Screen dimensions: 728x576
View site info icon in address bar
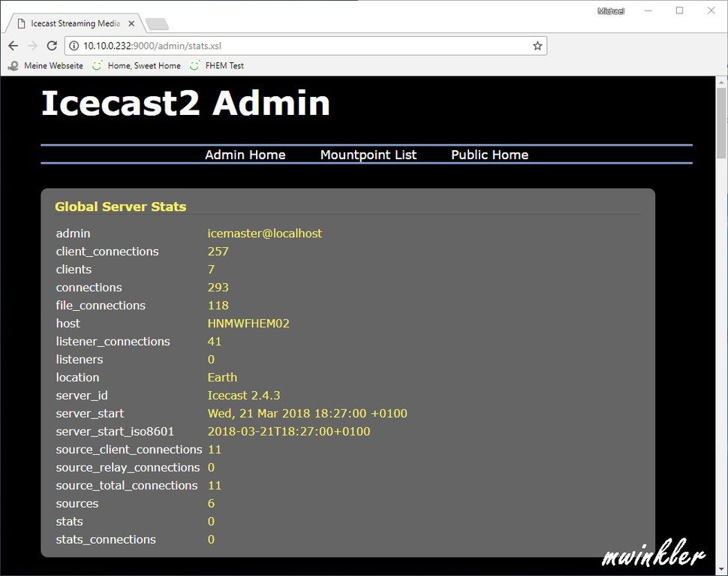coord(74,46)
